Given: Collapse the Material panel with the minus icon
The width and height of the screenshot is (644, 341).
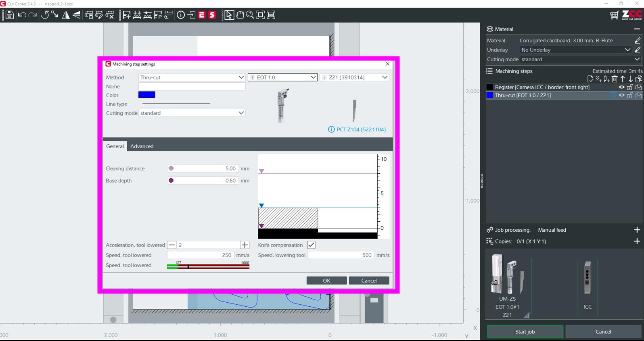Looking at the screenshot, I should pyautogui.click(x=637, y=29).
